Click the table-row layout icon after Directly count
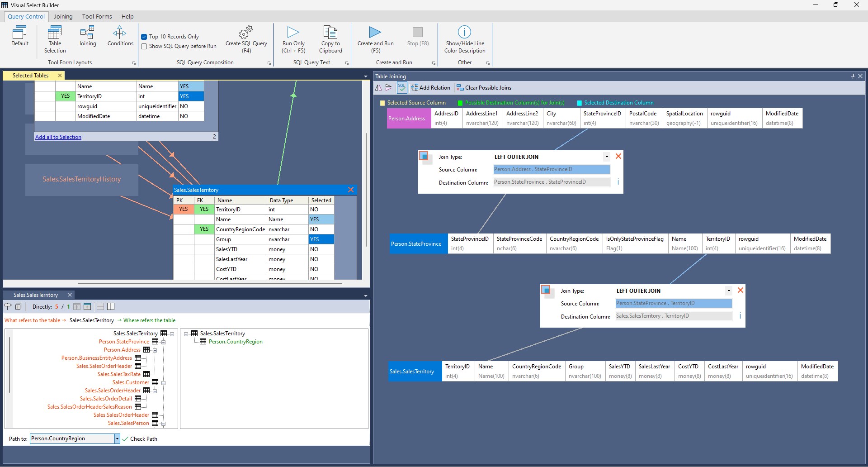 (87, 306)
